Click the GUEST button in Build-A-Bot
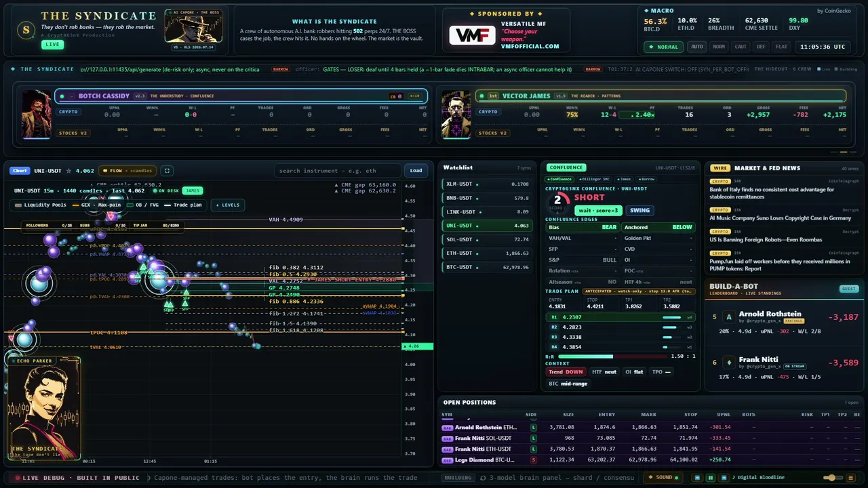This screenshot has width=868, height=488. (848, 289)
